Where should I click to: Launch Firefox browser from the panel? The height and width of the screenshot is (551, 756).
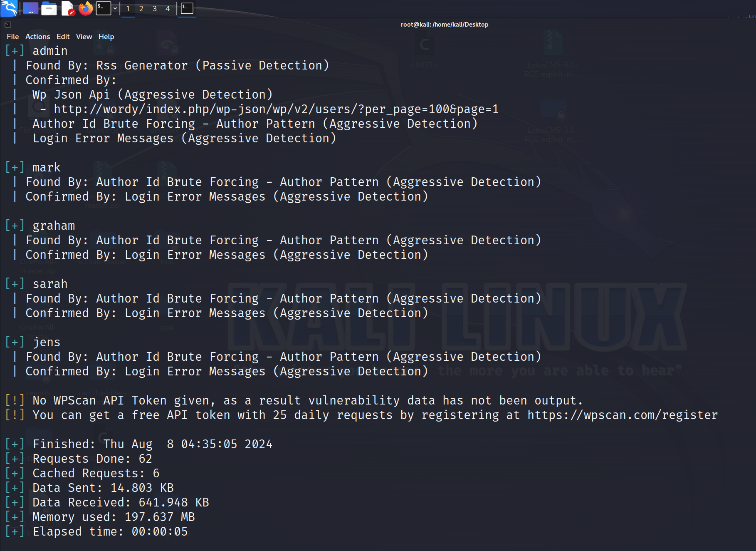(x=86, y=8)
